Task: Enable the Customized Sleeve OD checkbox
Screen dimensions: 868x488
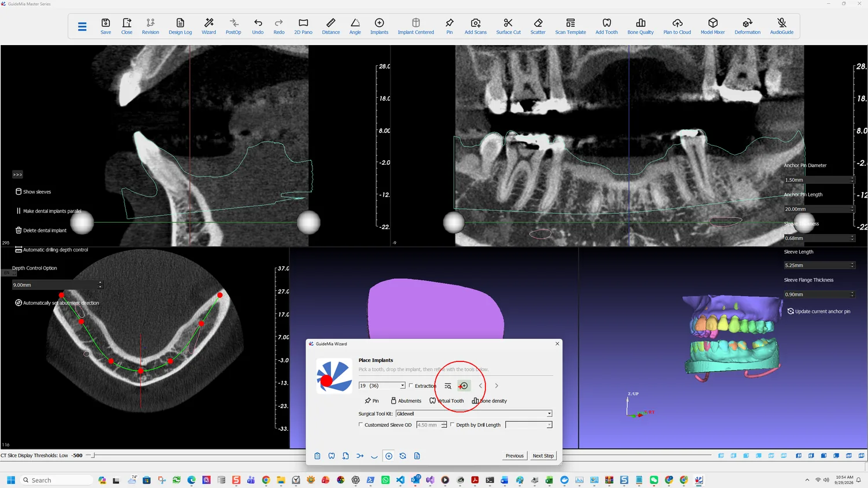Action: coord(361,425)
